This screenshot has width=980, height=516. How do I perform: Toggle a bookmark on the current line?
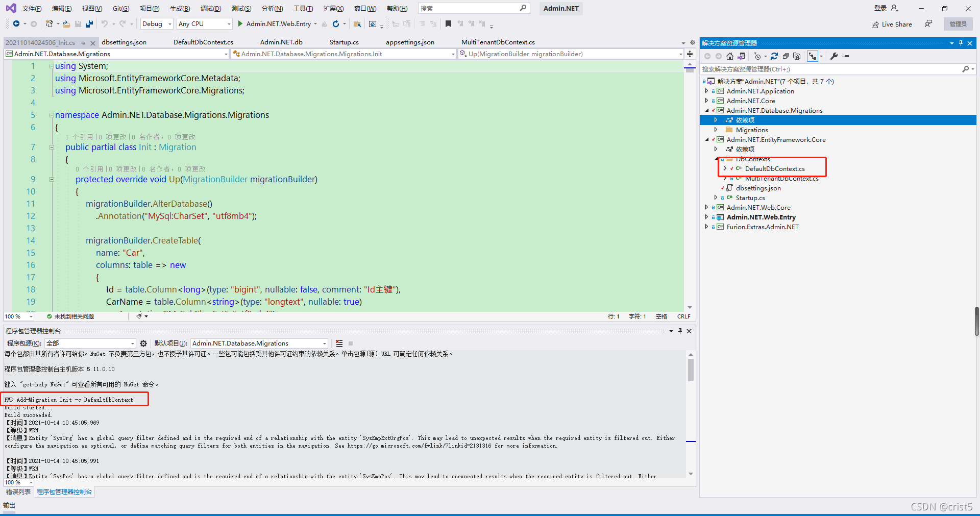point(449,23)
